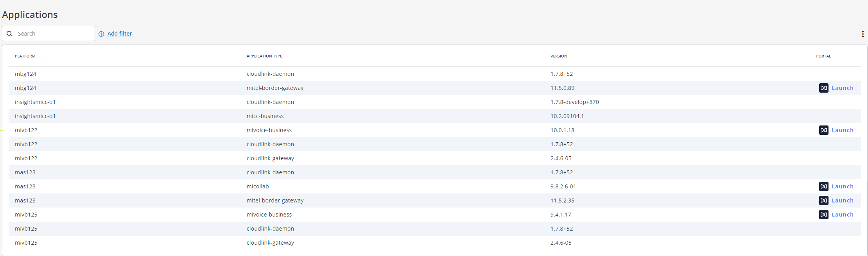The height and width of the screenshot is (256, 868).
Task: Launch portal for mivb122 mivoice-business
Action: (x=836, y=130)
